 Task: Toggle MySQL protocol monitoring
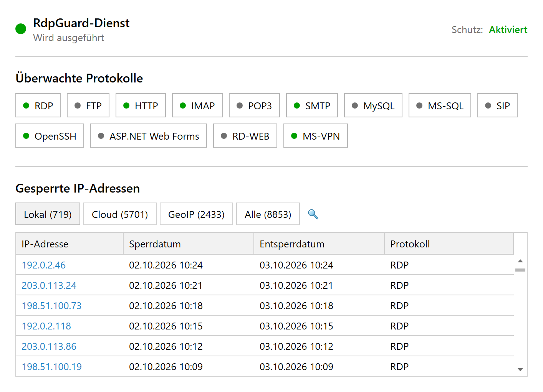point(373,105)
